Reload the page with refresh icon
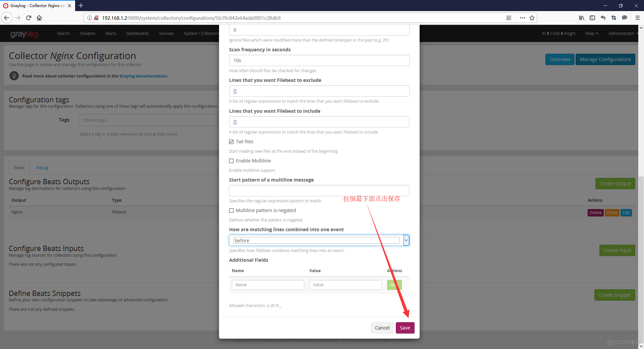 click(x=29, y=18)
